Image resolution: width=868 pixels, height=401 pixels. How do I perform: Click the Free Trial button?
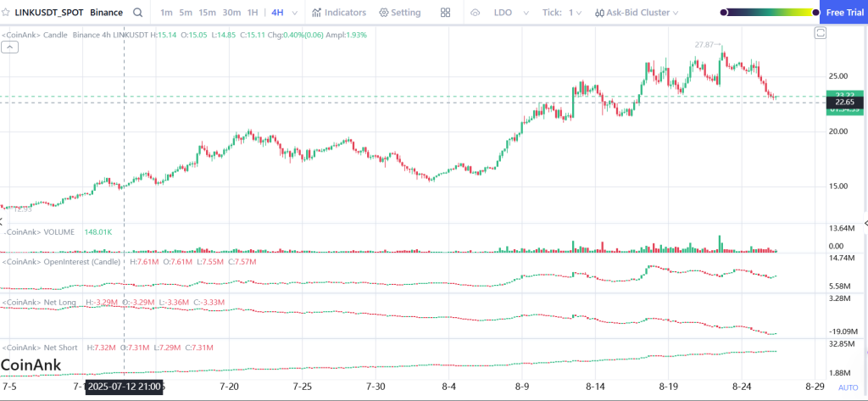pyautogui.click(x=843, y=12)
